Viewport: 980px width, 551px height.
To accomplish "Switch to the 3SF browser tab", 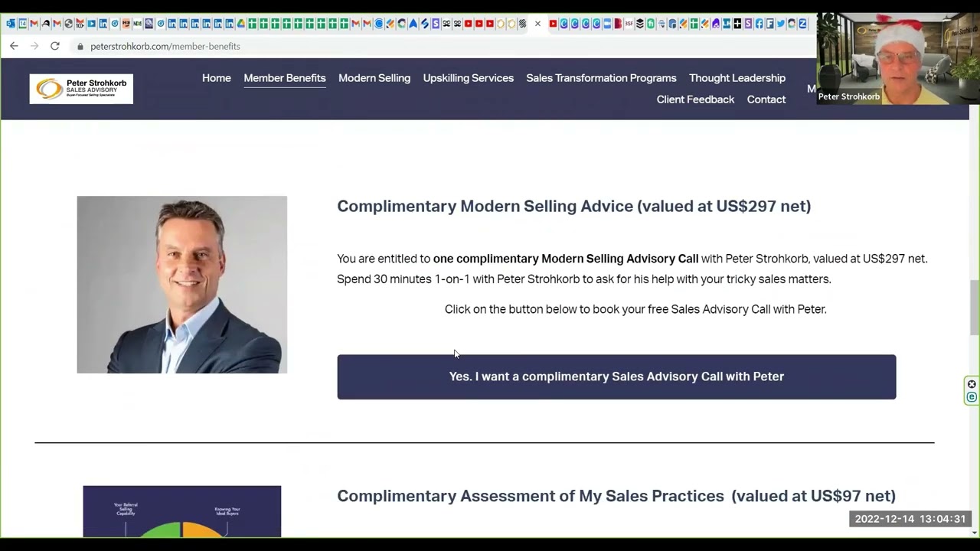I will pos(629,24).
